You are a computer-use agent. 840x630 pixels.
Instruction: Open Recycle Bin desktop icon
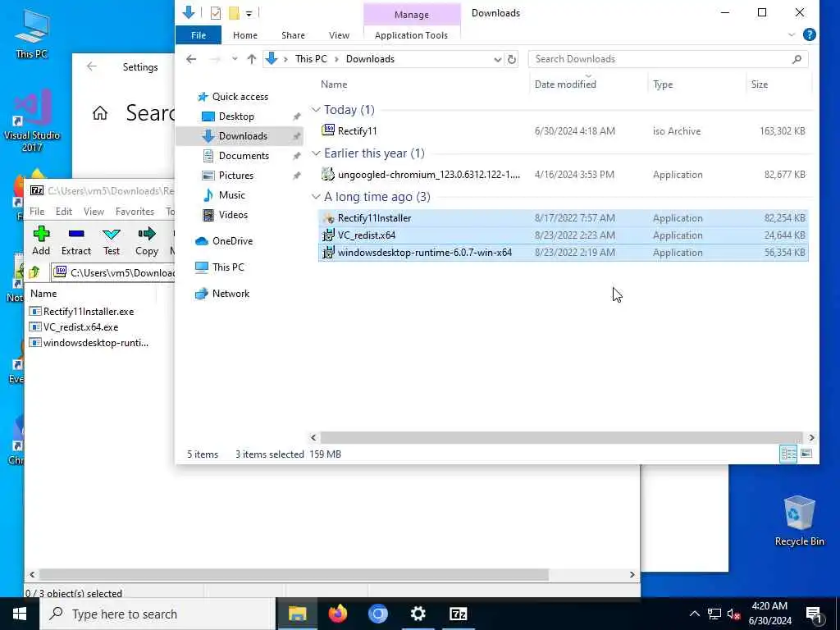799,520
